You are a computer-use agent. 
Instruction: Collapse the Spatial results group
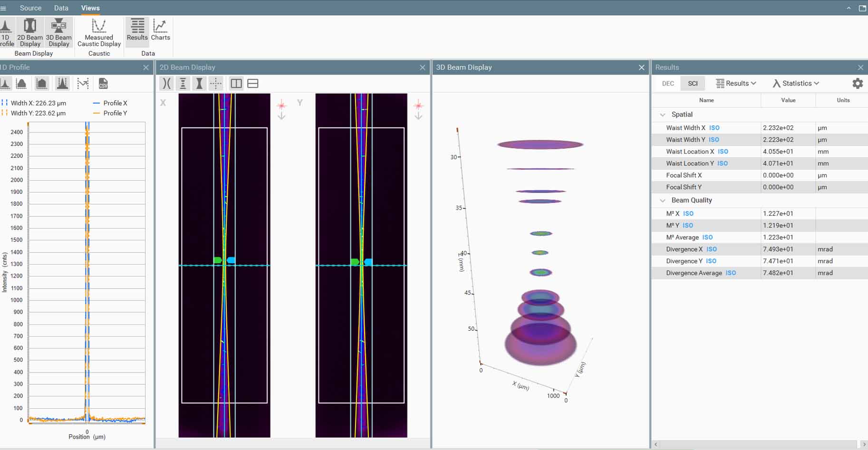pyautogui.click(x=663, y=115)
